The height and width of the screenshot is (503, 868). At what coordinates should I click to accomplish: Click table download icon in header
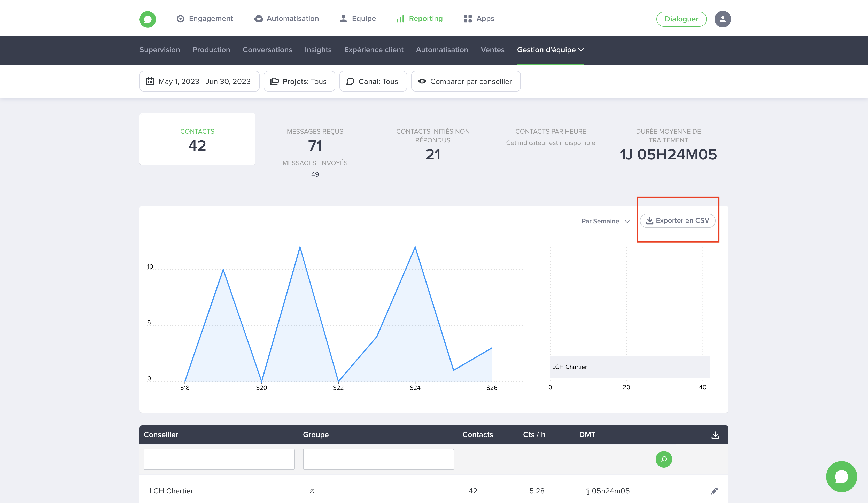(x=715, y=435)
